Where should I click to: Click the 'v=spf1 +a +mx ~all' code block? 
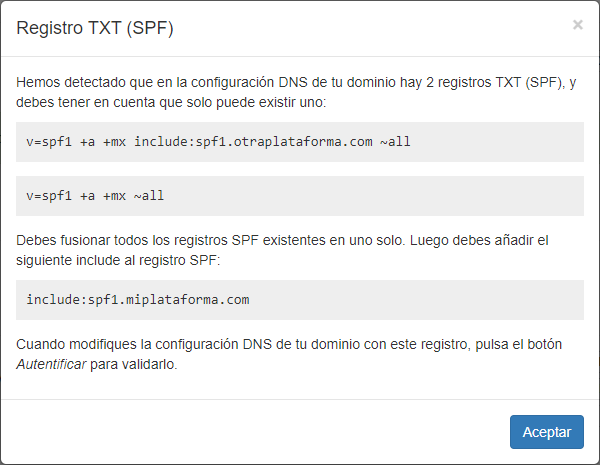click(300, 196)
